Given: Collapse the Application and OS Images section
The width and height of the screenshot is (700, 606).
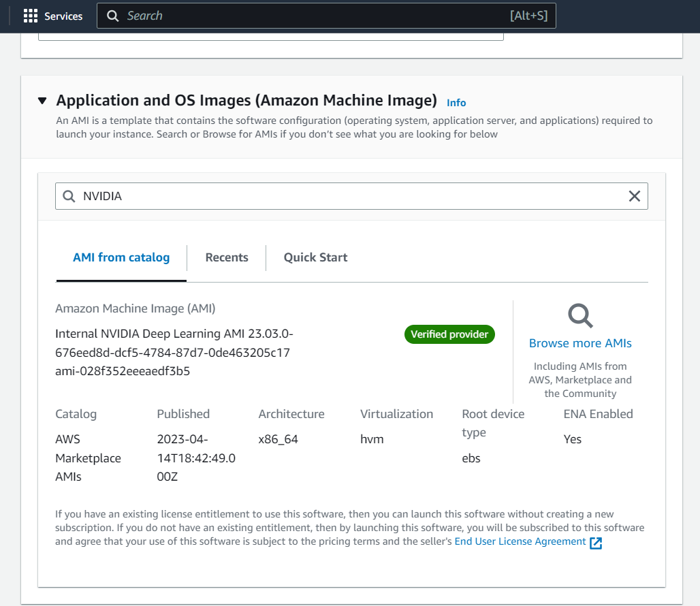Looking at the screenshot, I should pyautogui.click(x=42, y=100).
